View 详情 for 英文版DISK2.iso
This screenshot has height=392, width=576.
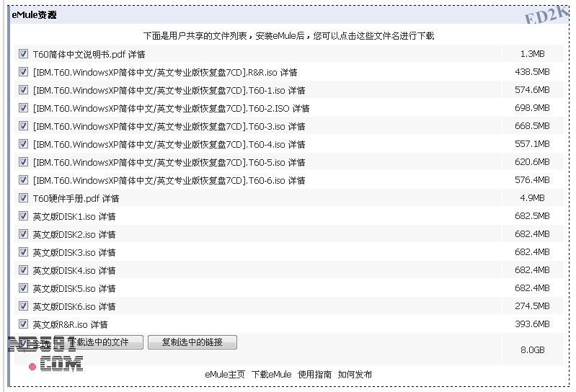(107, 234)
